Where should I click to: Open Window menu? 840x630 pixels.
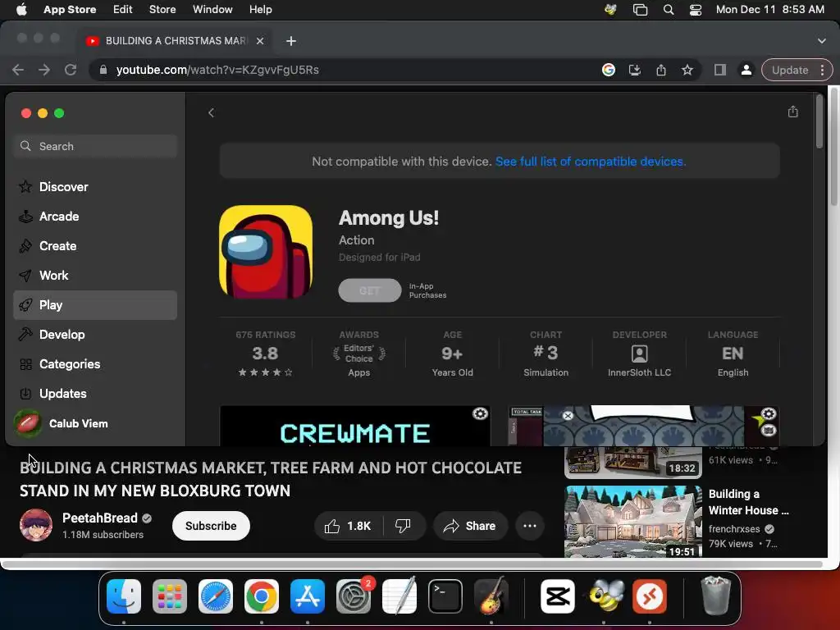(x=212, y=10)
